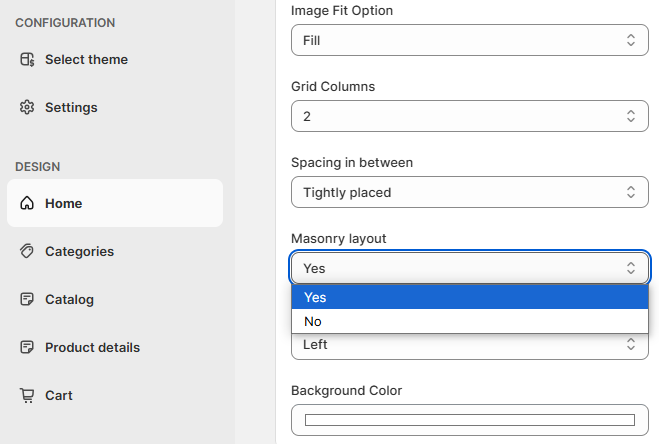The height and width of the screenshot is (444, 659).
Task: Click the CONFIGURATION section heading
Action: (65, 23)
